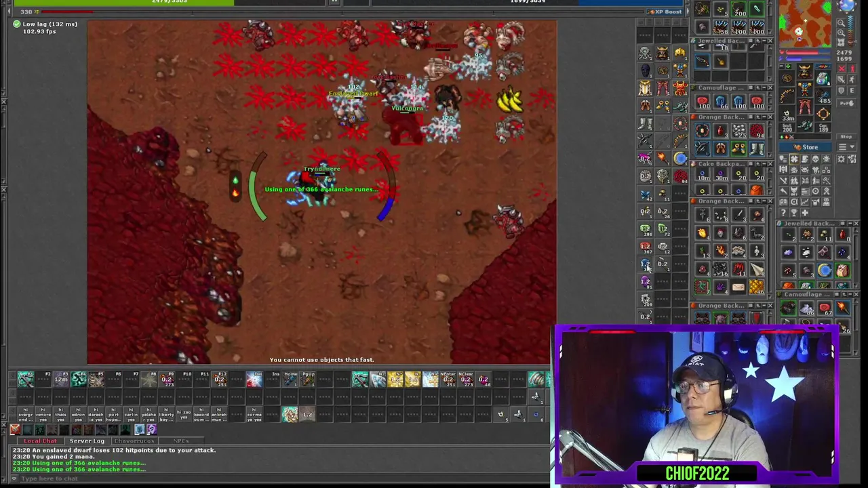Image resolution: width=868 pixels, height=488 pixels.
Task: Click the amulet equipment slot
Action: (785, 78)
